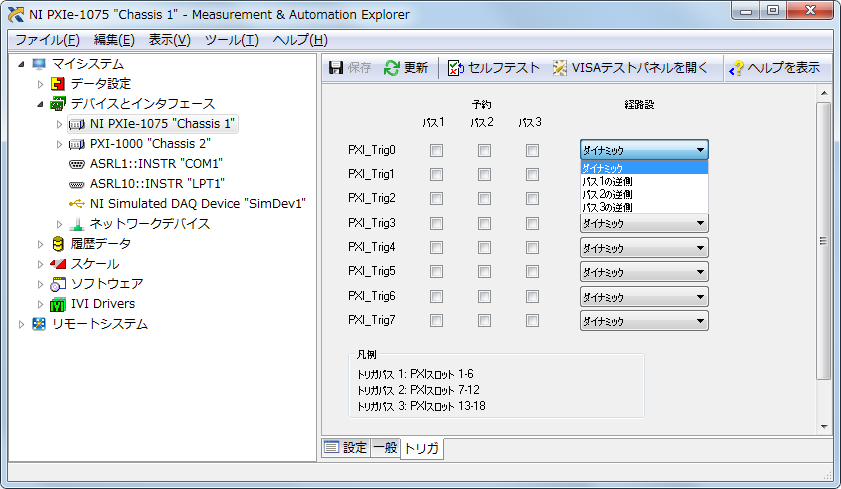This screenshot has height=489, width=841.
Task: Check PXI_Trig4 バス2 reservation box
Action: pos(484,248)
